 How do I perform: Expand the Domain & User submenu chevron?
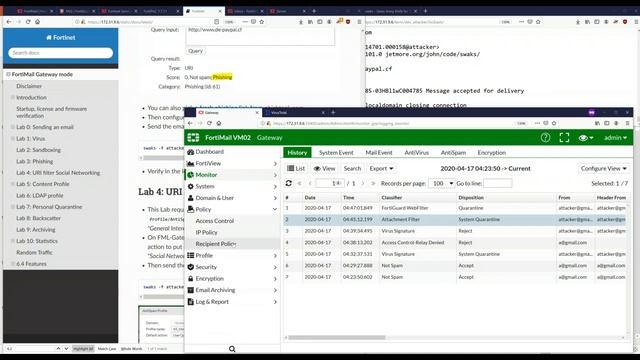[275, 198]
